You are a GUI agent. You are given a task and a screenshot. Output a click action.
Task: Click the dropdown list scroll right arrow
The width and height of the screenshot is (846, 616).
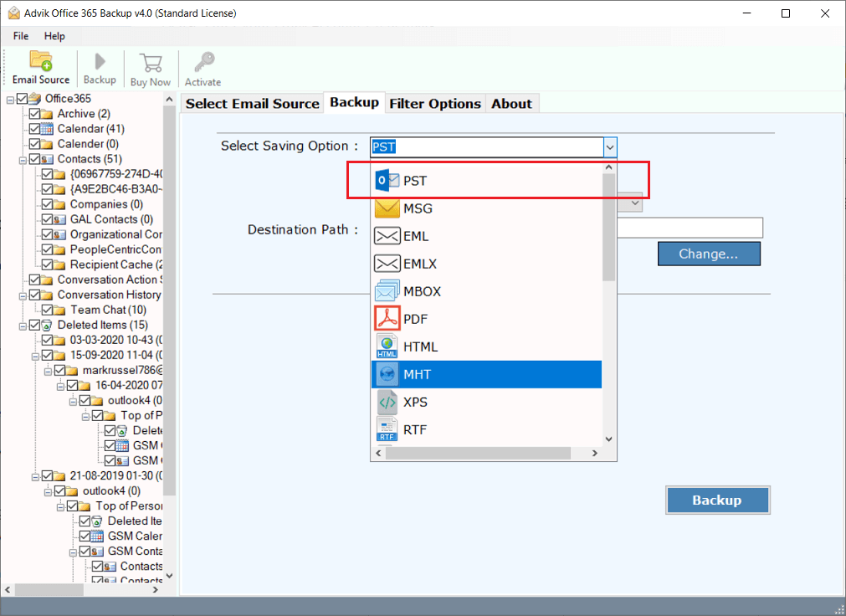595,453
